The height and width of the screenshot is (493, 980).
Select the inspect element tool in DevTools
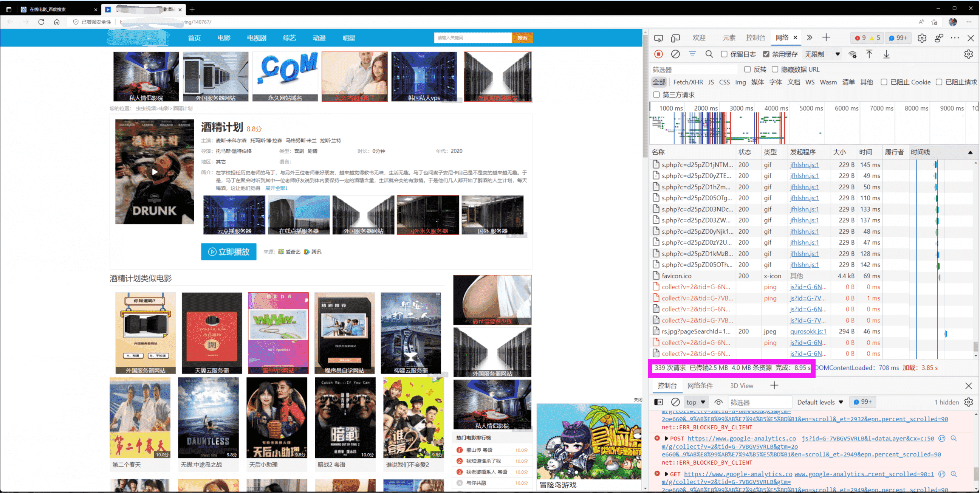coord(659,38)
